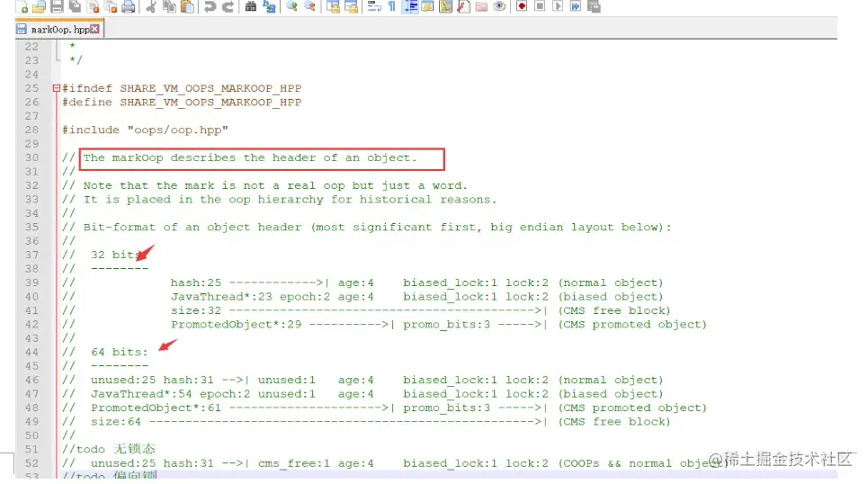Viewport: 868px width, 484px height.
Task: Print the document with the printer icon
Action: point(129,6)
